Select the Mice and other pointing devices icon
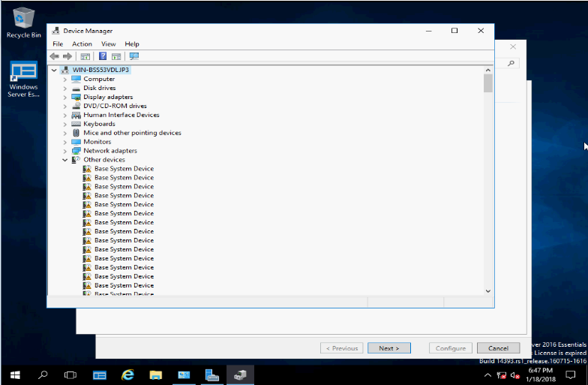The height and width of the screenshot is (385, 588). click(76, 133)
